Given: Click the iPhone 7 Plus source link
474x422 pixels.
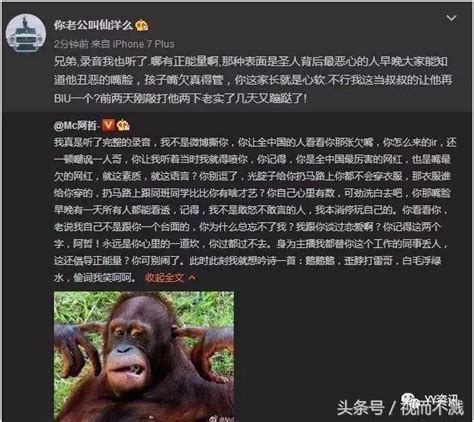Looking at the screenshot, I should [x=143, y=44].
